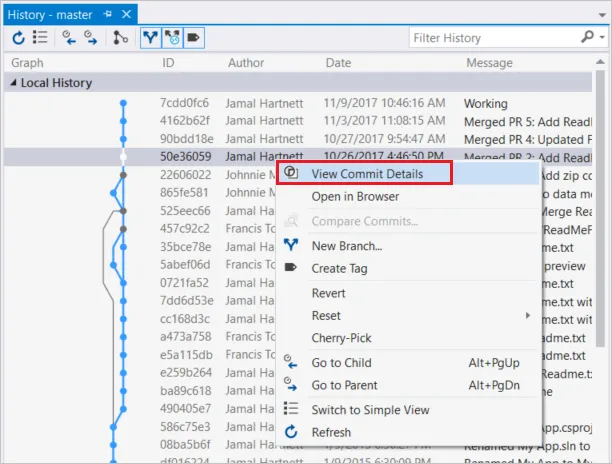This screenshot has height=464, width=612.
Task: Switch to simple view list icon in toolbar
Action: pos(40,37)
